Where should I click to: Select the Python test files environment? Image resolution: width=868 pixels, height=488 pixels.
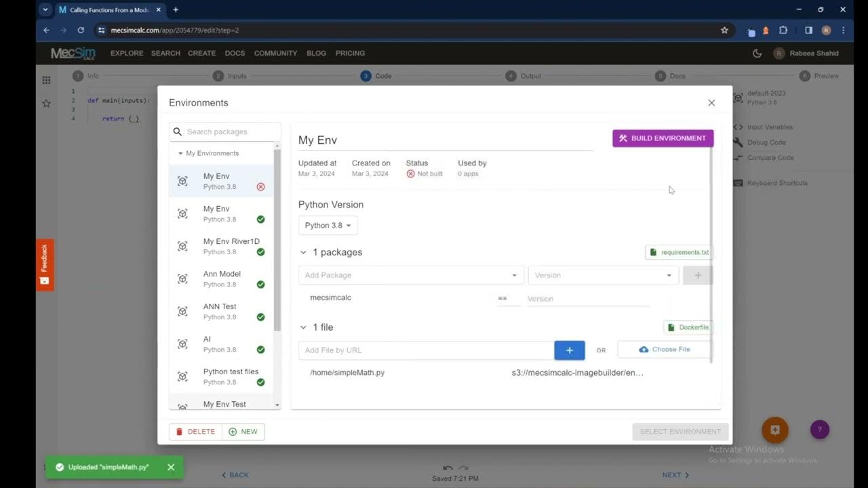point(221,376)
